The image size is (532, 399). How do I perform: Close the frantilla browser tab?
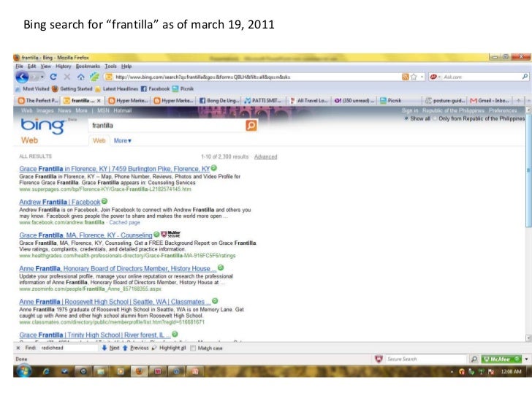point(99,101)
